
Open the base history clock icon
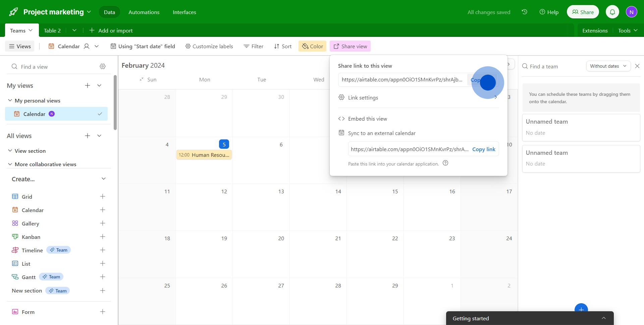(x=525, y=12)
